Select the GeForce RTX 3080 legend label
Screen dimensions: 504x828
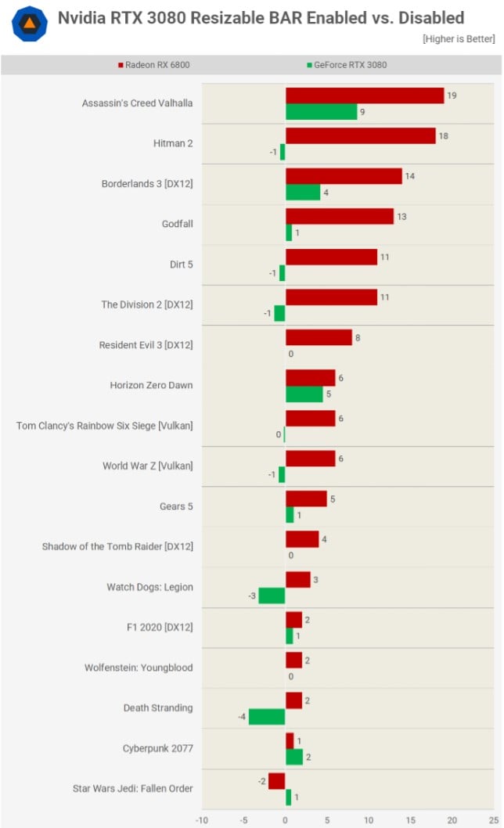350,65
